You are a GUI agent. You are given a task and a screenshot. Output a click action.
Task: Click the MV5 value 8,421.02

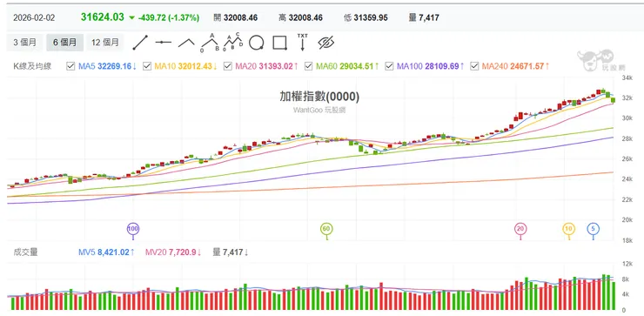[113, 252]
